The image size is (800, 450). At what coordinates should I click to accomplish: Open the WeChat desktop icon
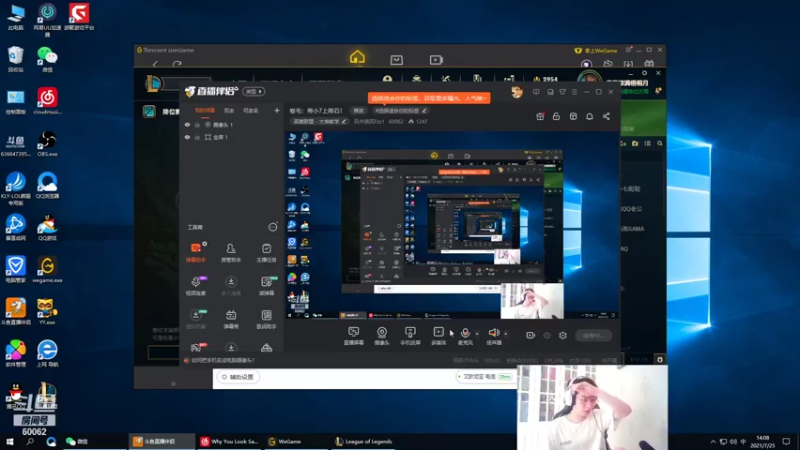[47, 59]
